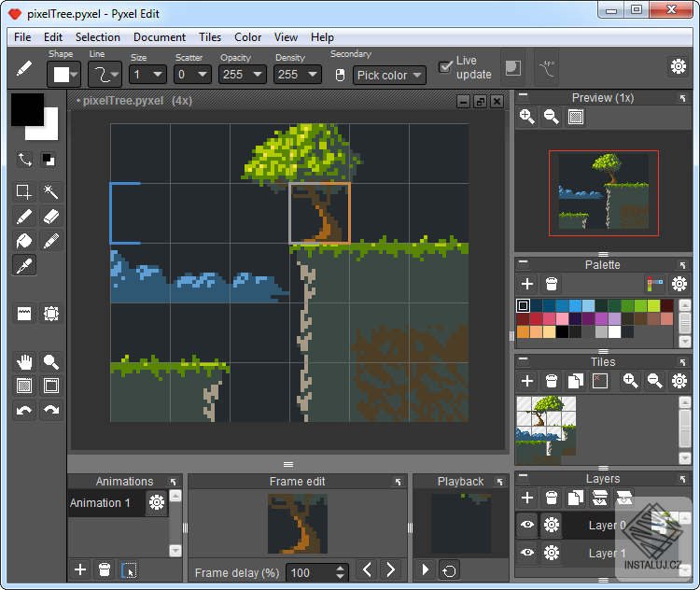Choose the Paint Bucket fill tool
This screenshot has width=700, height=590.
[x=25, y=241]
